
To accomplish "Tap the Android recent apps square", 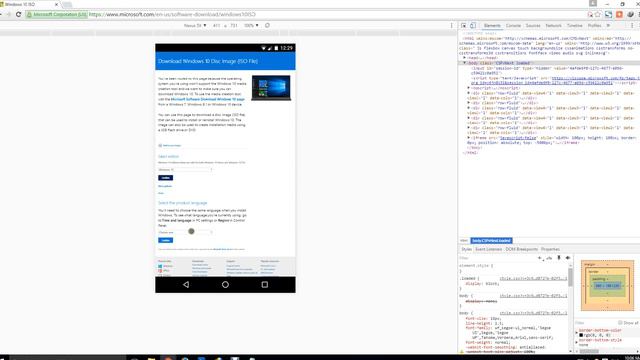I will click(264, 284).
